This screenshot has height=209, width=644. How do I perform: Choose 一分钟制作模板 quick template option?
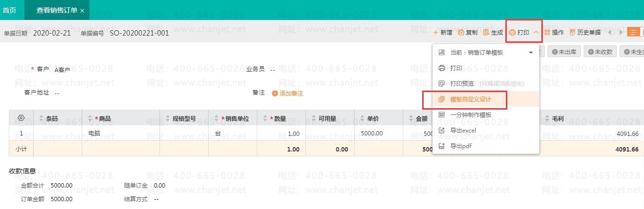pos(470,115)
